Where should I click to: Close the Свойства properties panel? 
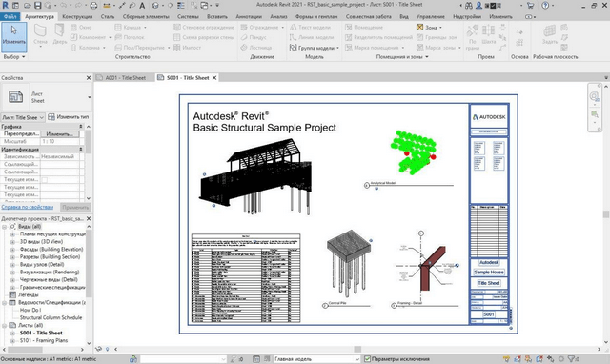[x=89, y=78]
